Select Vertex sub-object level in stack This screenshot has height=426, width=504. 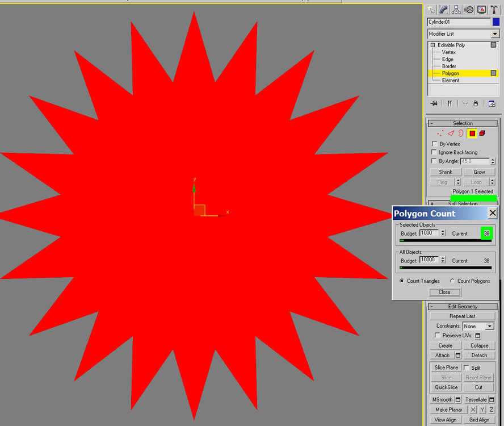tap(449, 52)
